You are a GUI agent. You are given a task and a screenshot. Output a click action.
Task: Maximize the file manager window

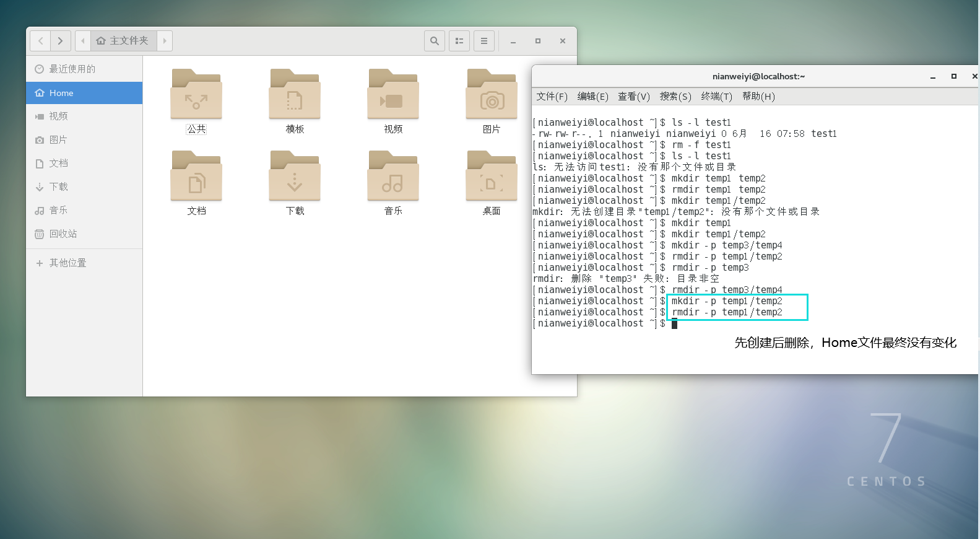click(538, 41)
